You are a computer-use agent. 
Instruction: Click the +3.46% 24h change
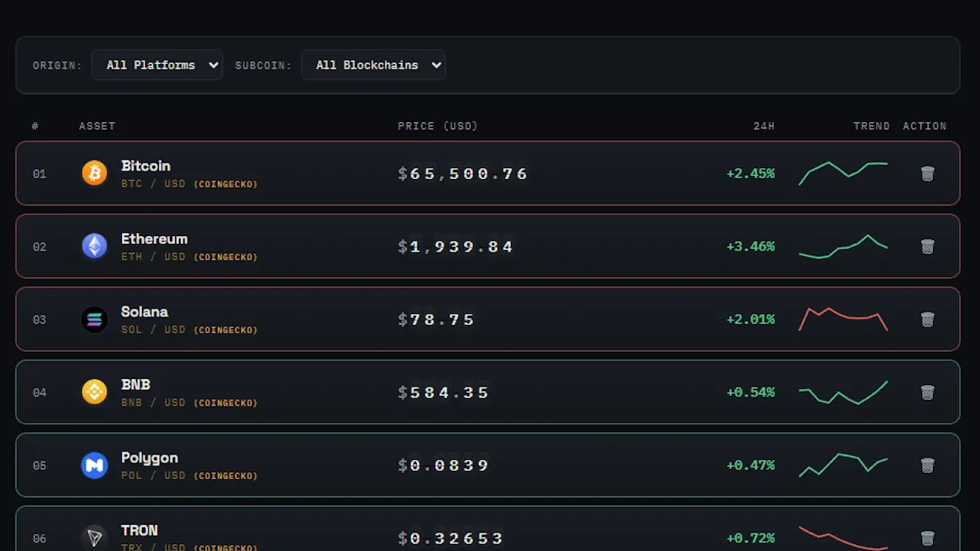click(750, 246)
